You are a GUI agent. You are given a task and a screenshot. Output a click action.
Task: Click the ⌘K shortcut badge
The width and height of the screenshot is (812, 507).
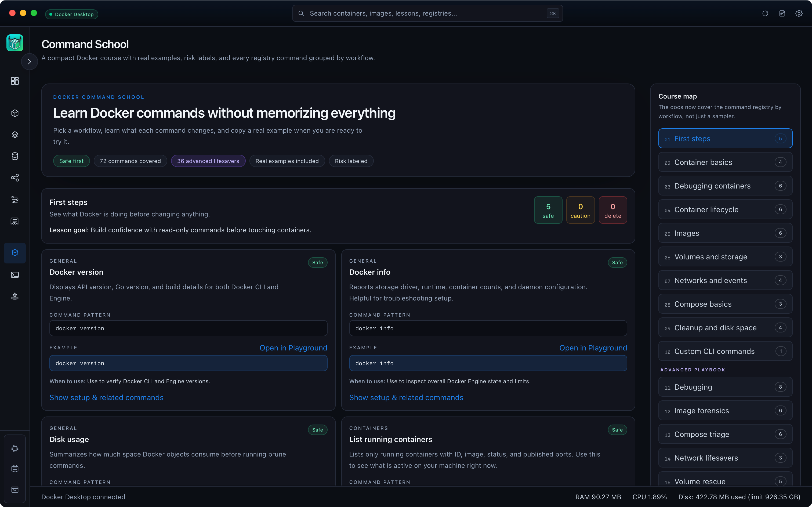[553, 13]
